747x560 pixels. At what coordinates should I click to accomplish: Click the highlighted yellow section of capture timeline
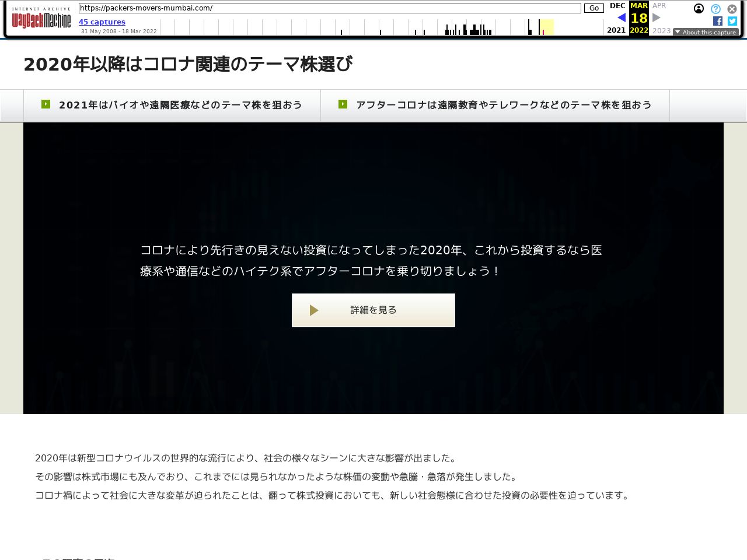pos(547,27)
